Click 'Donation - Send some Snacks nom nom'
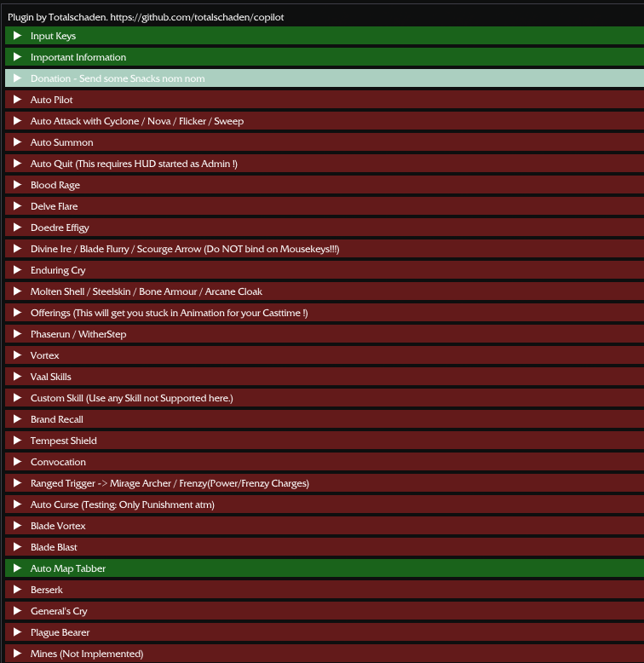Image resolution: width=644 pixels, height=663 pixels. click(118, 78)
